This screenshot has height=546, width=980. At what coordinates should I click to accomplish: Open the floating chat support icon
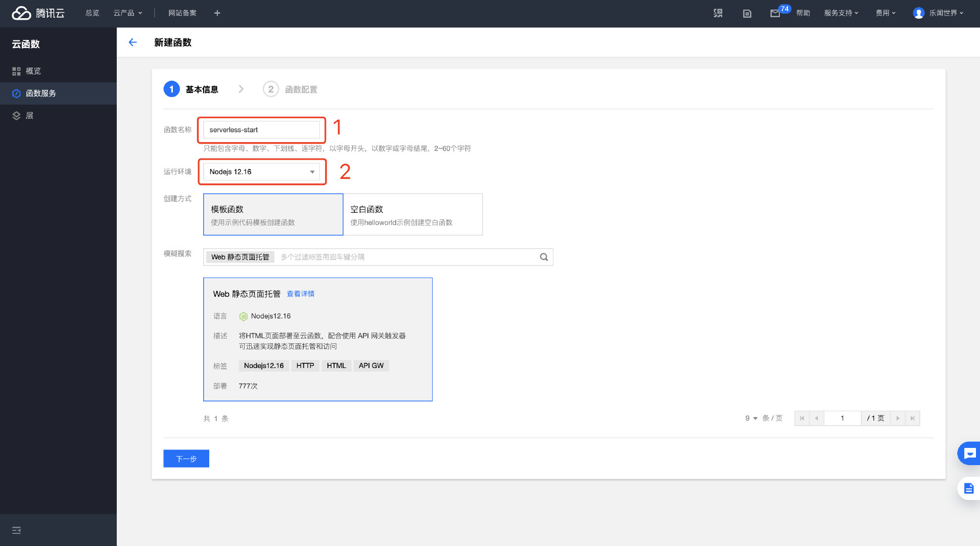click(969, 453)
